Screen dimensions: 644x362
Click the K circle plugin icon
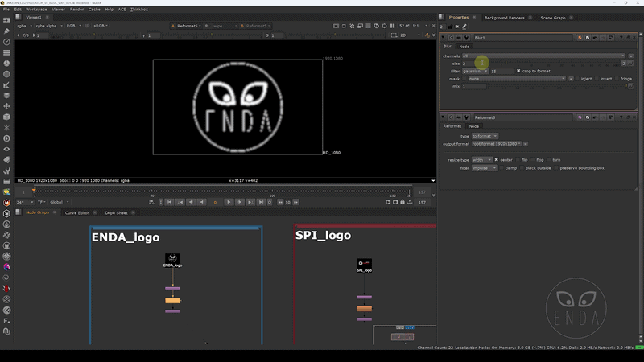[6, 311]
